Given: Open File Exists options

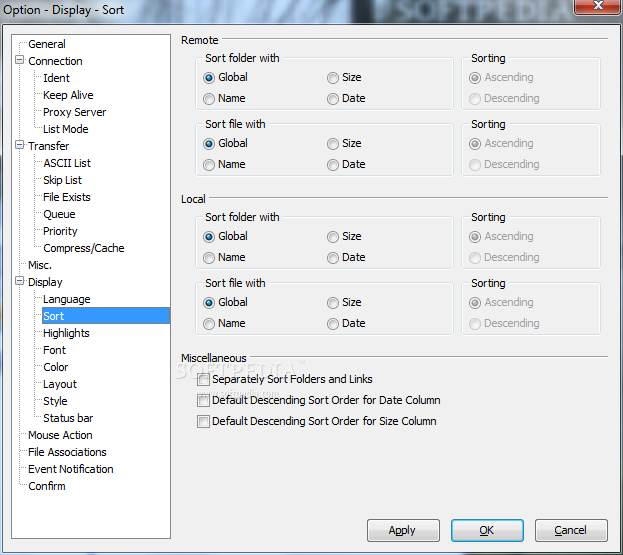Looking at the screenshot, I should [x=67, y=197].
